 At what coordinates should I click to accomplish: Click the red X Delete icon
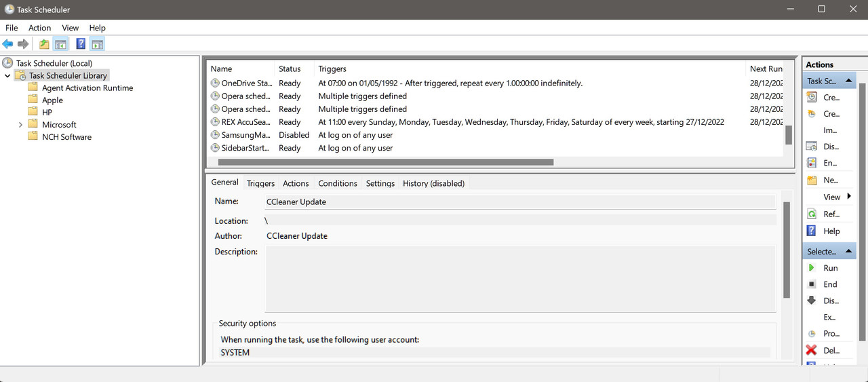tap(812, 350)
